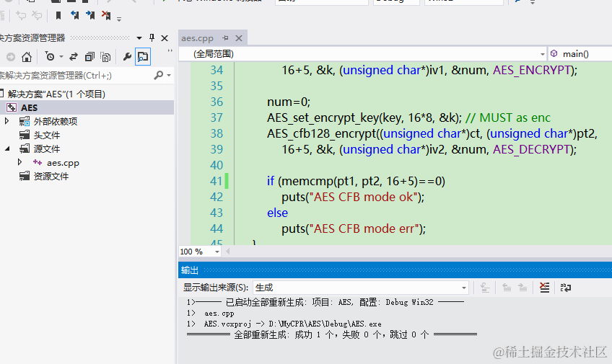Clear all bookmarks with red X icon
The image size is (612, 364).
point(106,15)
